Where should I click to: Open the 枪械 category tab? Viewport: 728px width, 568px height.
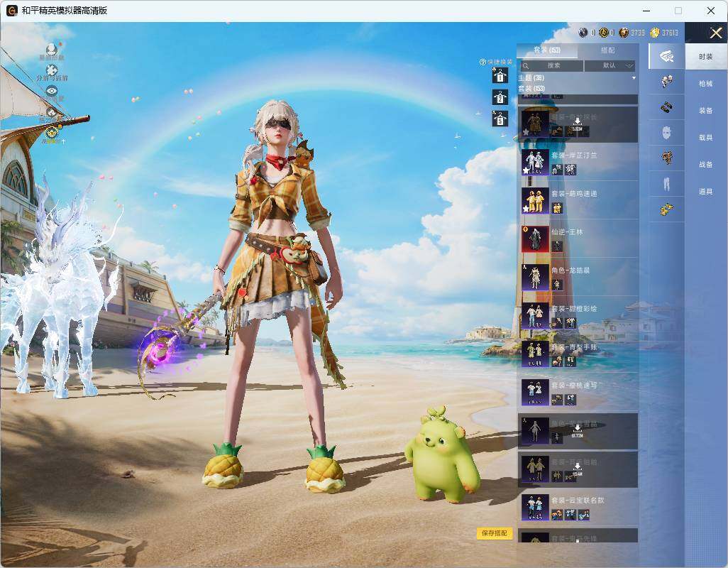[x=706, y=84]
